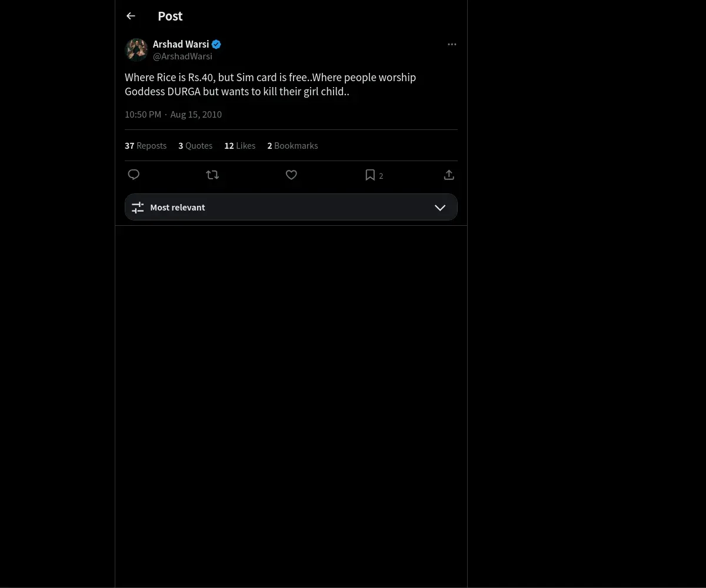Viewport: 706px width, 588px height.
Task: Click the blue verified badge
Action: (217, 44)
